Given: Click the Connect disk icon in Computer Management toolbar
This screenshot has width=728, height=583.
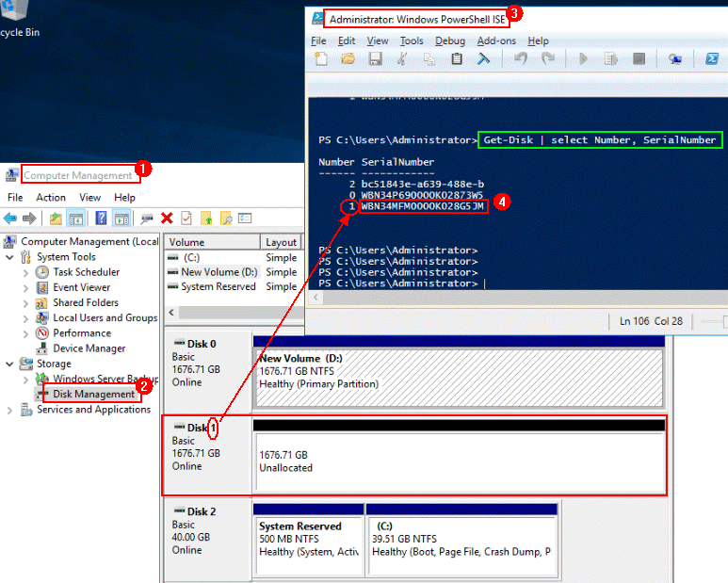Looking at the screenshot, I should (x=147, y=218).
